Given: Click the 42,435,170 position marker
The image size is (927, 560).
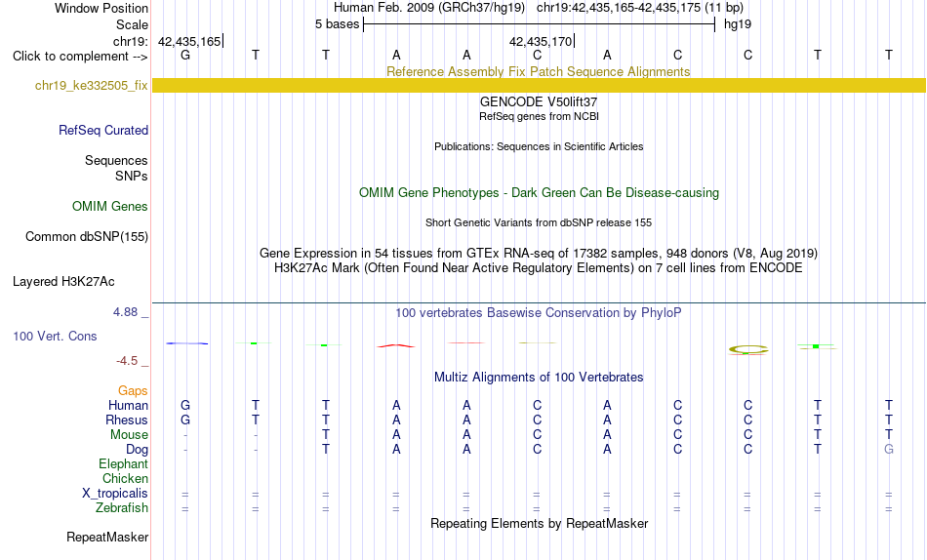Looking at the screenshot, I should (541, 41).
